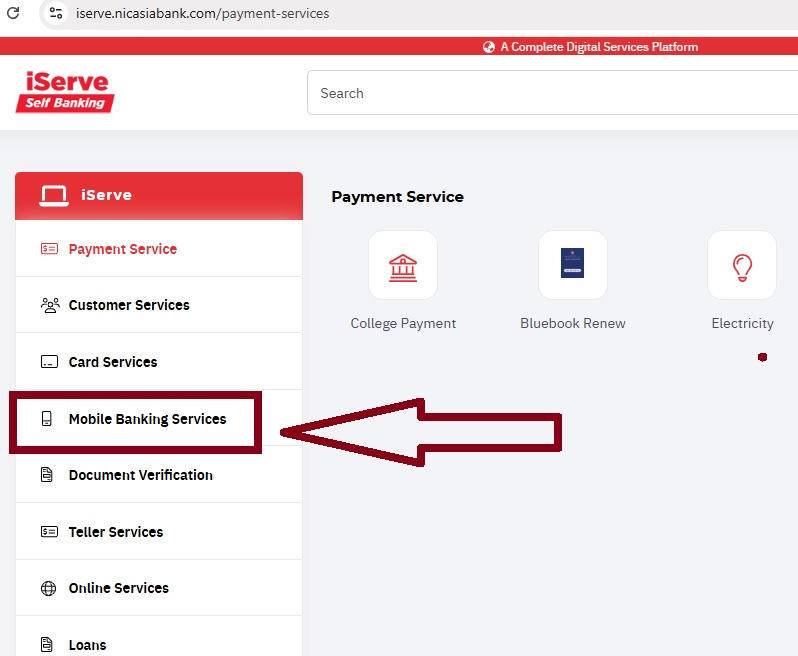The image size is (798, 656).
Task: Click inside the Search field
Action: pos(550,93)
